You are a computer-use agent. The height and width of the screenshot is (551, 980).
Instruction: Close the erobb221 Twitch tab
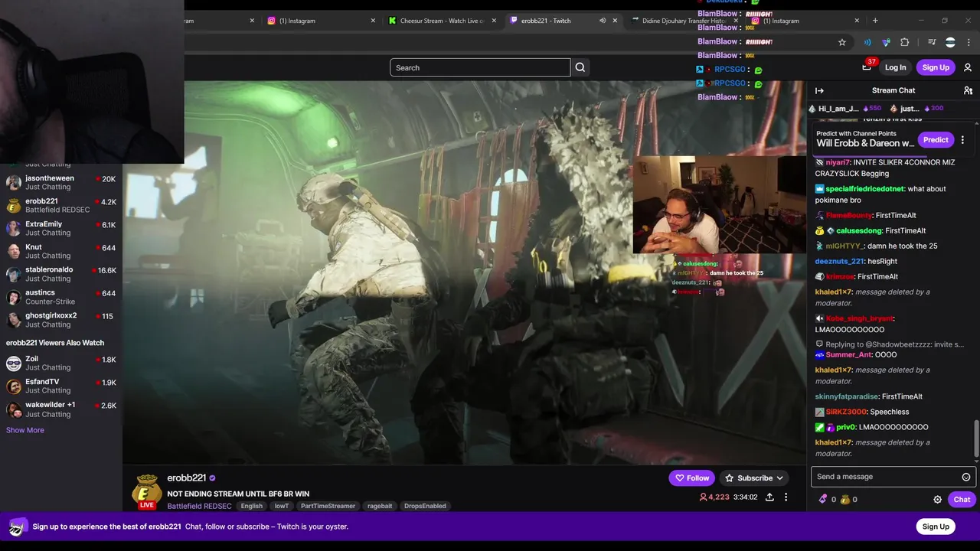tap(615, 21)
